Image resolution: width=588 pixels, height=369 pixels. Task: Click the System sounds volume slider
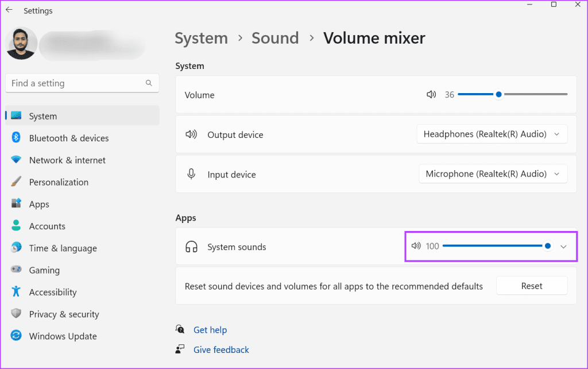point(494,246)
